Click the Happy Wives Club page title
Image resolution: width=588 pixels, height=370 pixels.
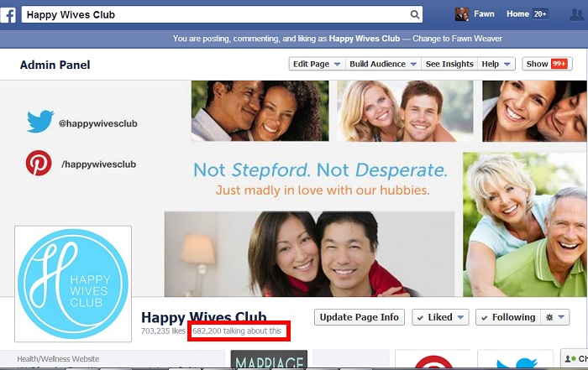point(203,317)
